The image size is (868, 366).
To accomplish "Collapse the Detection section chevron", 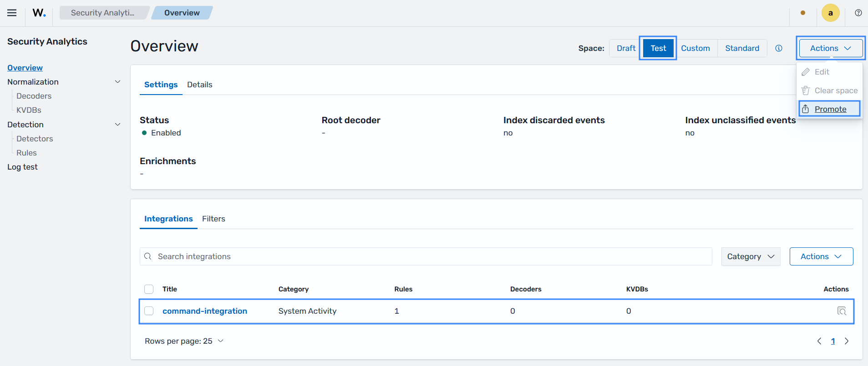I will [x=117, y=125].
